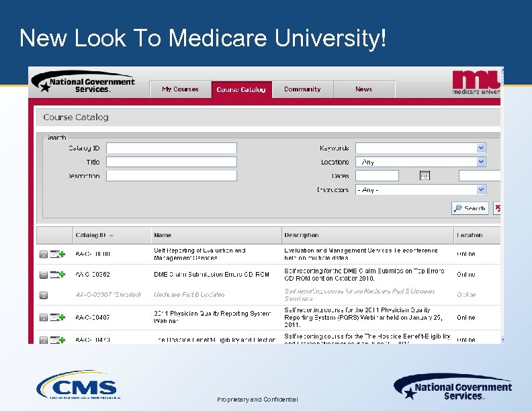This screenshot has height=411, width=532.
Task: Click enroll icon for DME Claim Submission row
Action: (58, 275)
